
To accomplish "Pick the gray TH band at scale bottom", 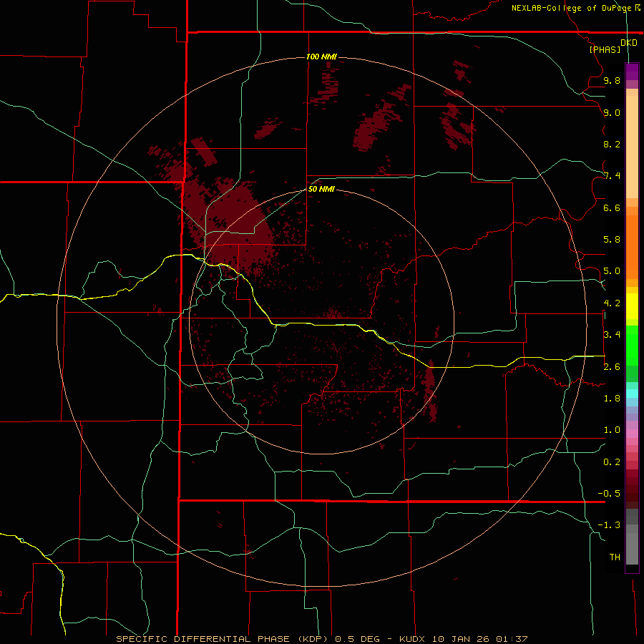I will [x=632, y=548].
